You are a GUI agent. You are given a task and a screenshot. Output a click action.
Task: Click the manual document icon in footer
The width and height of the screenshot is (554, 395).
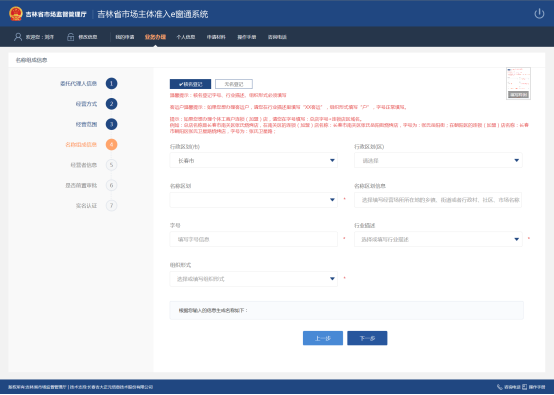pyautogui.click(x=525, y=387)
